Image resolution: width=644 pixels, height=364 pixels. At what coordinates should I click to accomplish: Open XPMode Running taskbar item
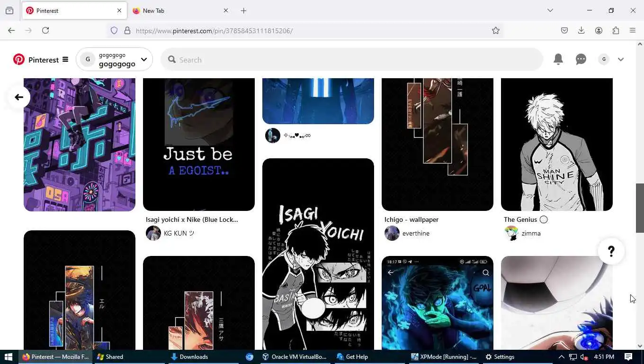(x=444, y=357)
